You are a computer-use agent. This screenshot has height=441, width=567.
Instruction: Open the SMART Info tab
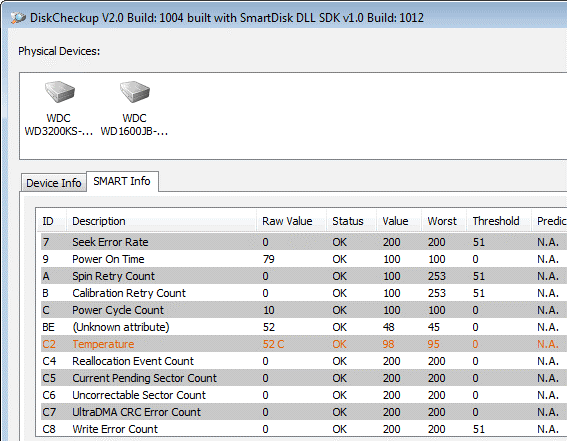coord(122,181)
